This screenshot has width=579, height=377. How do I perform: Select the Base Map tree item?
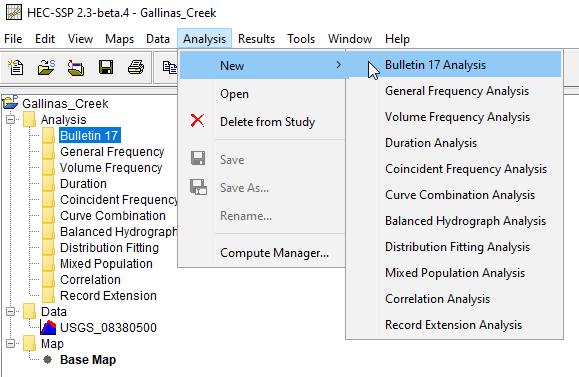88,360
